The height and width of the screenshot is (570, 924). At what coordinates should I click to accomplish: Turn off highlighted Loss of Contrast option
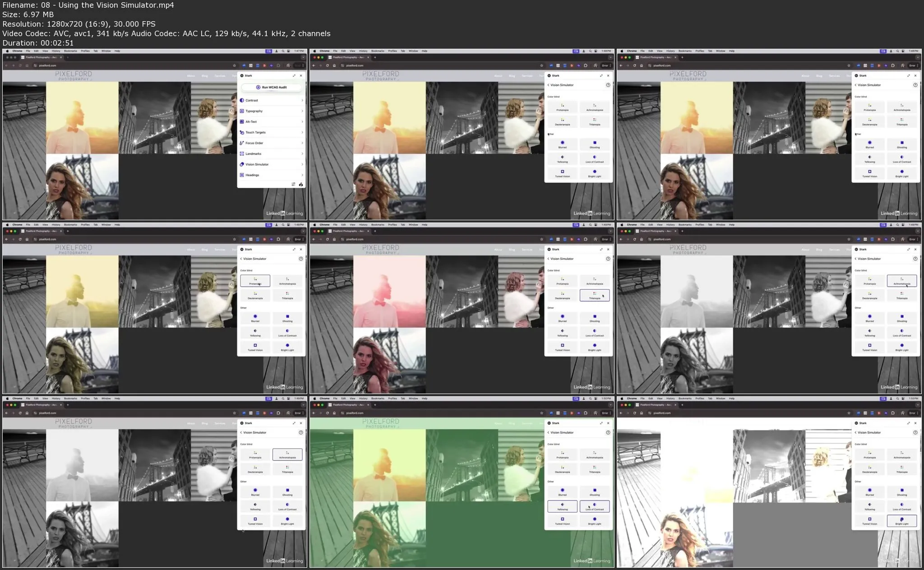pos(594,506)
